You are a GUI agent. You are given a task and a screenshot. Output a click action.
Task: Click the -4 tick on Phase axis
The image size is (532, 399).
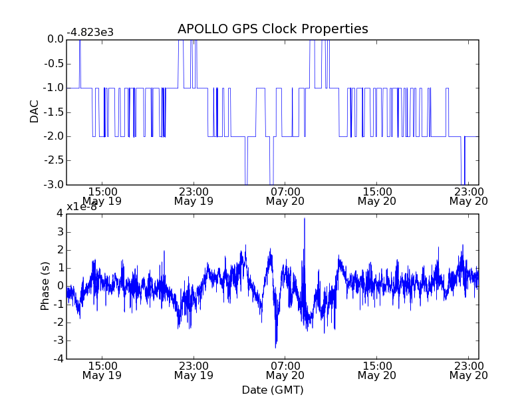coord(59,358)
